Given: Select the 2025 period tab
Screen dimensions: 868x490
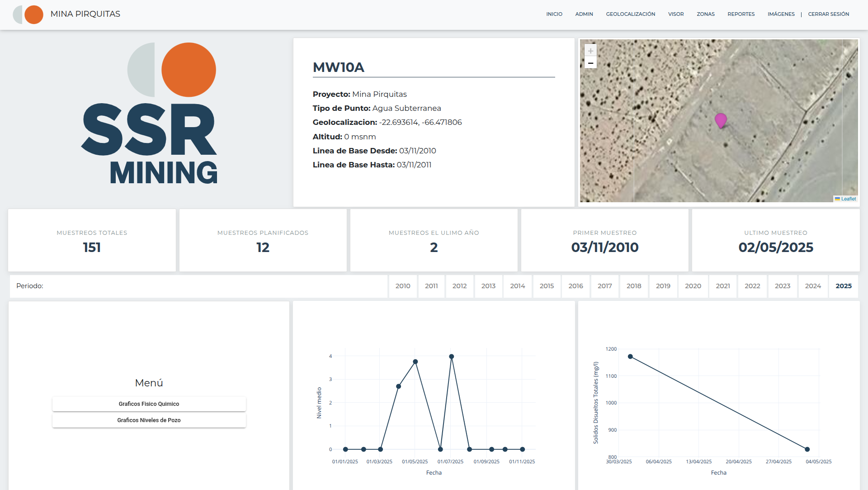Looking at the screenshot, I should 843,286.
